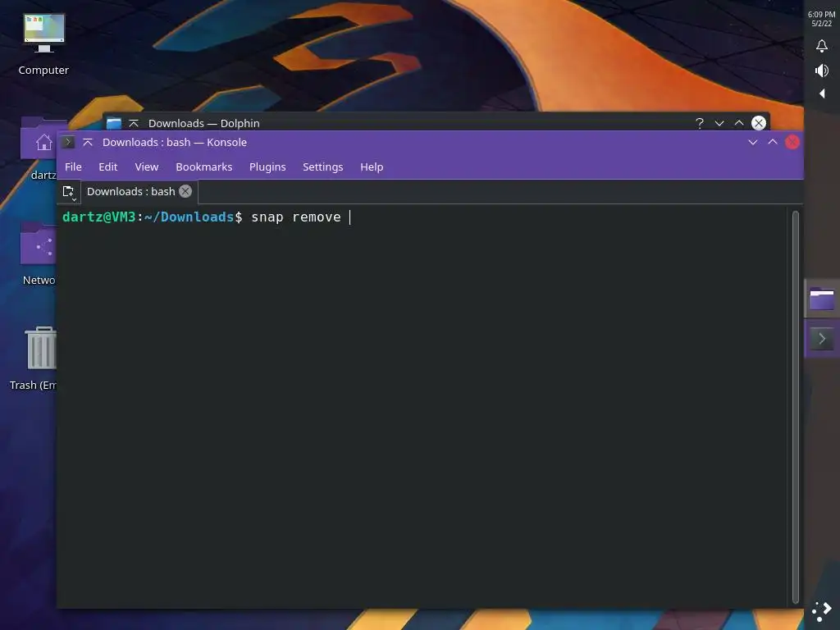This screenshot has height=630, width=840.
Task: Click the Konsole title 'Downloads : bash — Konsole'
Action: tap(175, 142)
